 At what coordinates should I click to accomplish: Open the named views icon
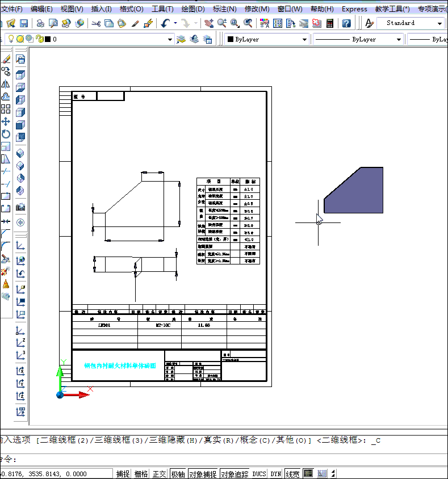coord(20,59)
